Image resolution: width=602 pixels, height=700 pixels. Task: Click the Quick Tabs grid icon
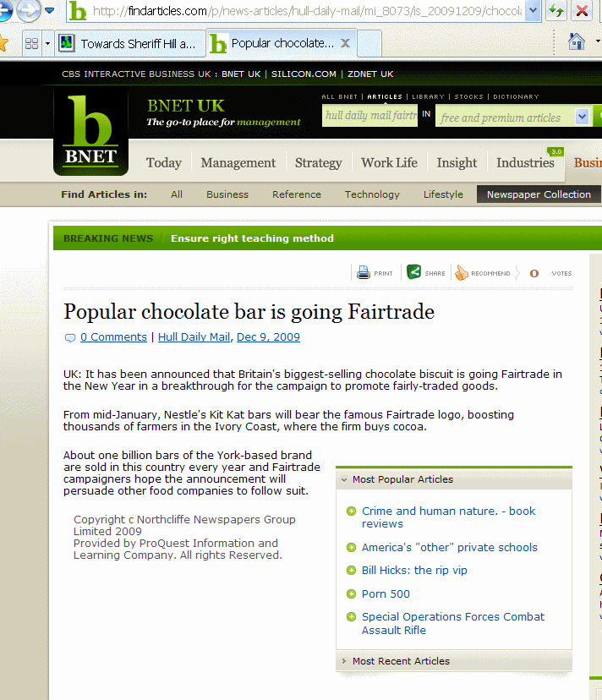click(x=32, y=43)
